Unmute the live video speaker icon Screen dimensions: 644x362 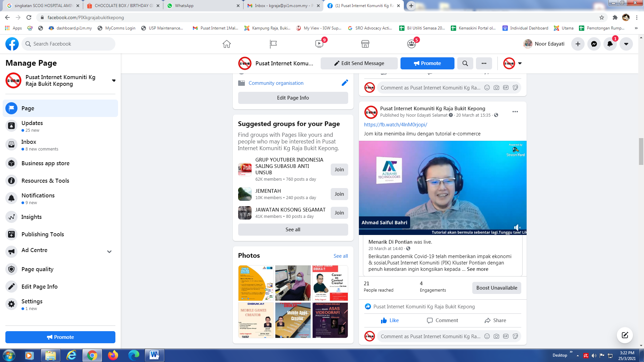point(517,227)
